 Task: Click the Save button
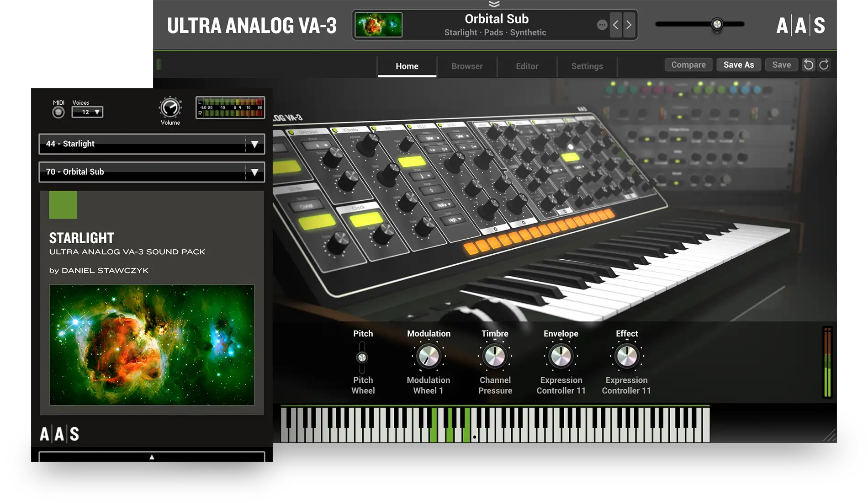[x=781, y=65]
